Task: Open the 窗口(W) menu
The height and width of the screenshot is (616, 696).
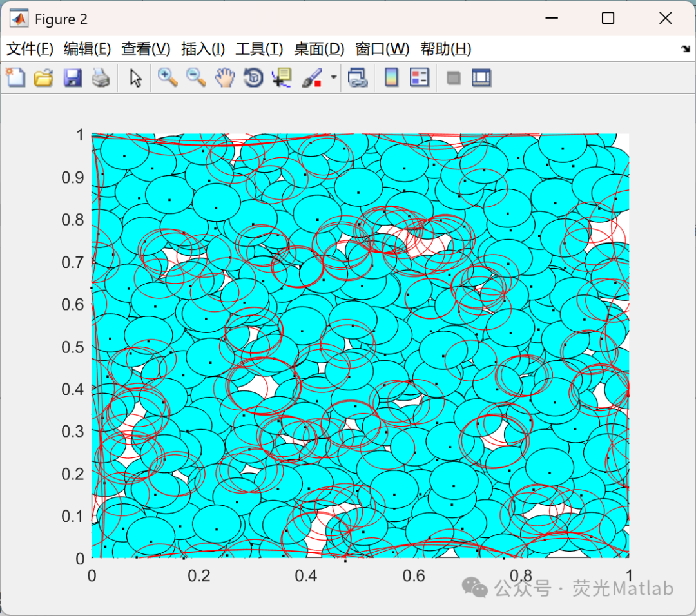Action: point(382,48)
